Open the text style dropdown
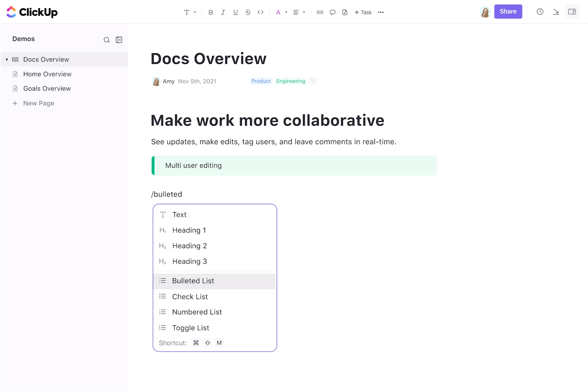 190,12
